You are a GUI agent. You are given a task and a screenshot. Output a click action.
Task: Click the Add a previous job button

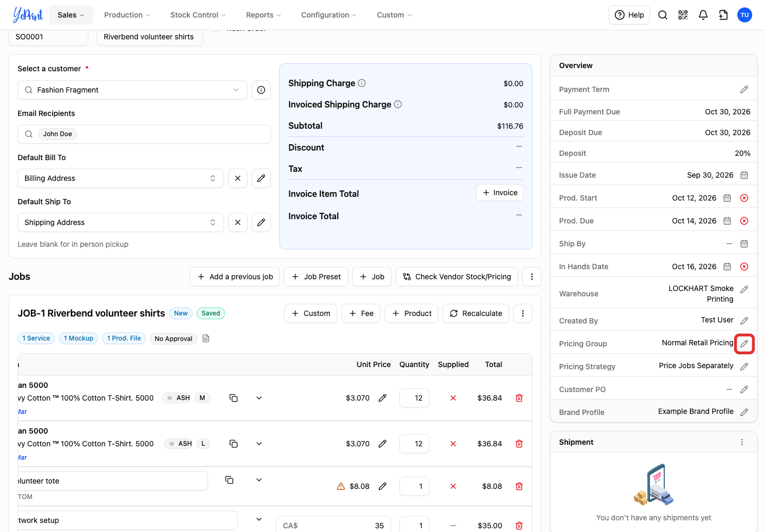(235, 277)
